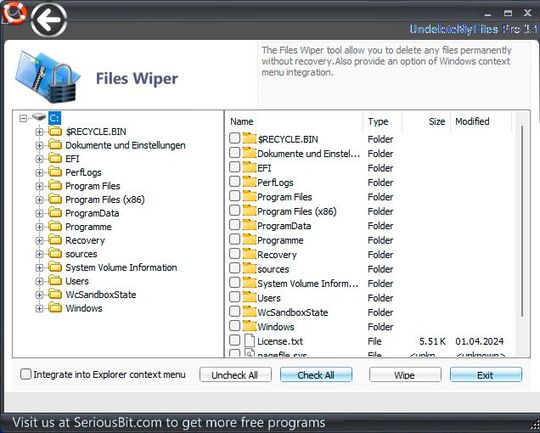Viewport: 540px width, 433px height.
Task: Click PerfLogs folder icon in tree
Action: [x=55, y=172]
